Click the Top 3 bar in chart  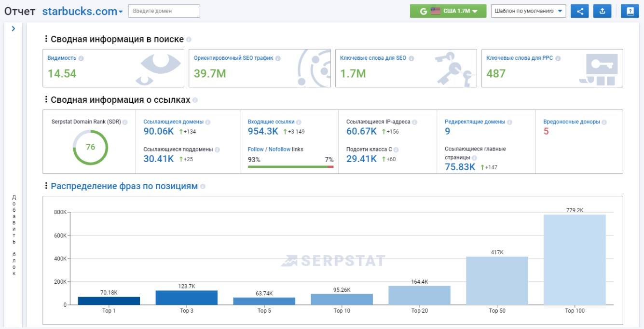point(187,298)
